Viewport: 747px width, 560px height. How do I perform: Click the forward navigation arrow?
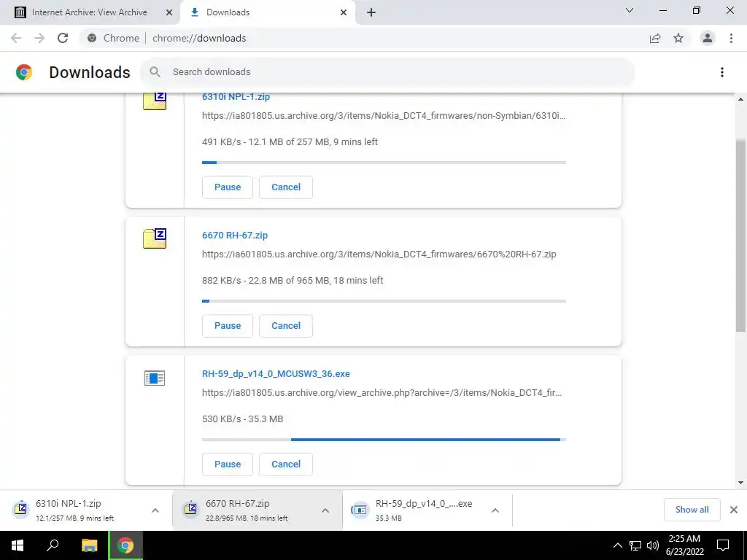tap(39, 38)
